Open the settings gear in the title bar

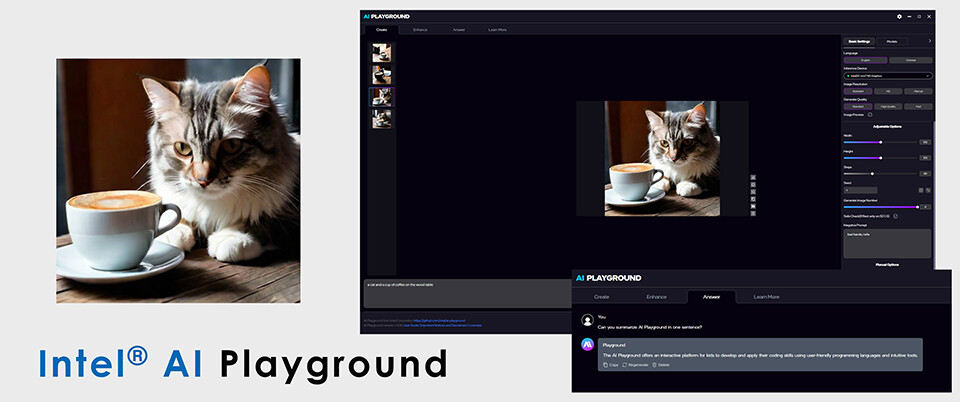(899, 17)
